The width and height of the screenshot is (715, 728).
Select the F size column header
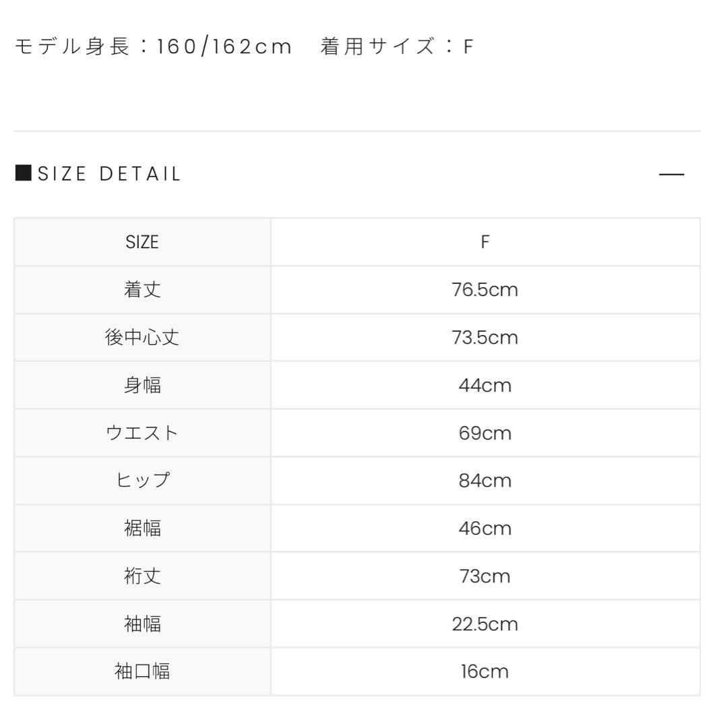pyautogui.click(x=485, y=242)
